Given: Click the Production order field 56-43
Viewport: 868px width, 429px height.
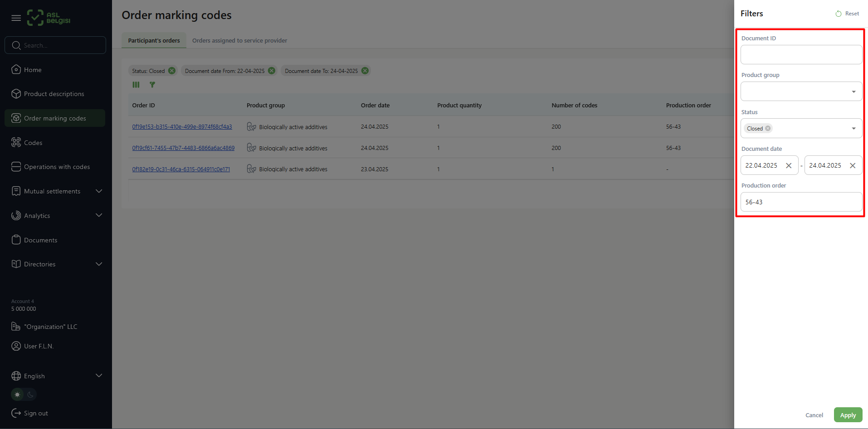Looking at the screenshot, I should click(x=801, y=202).
